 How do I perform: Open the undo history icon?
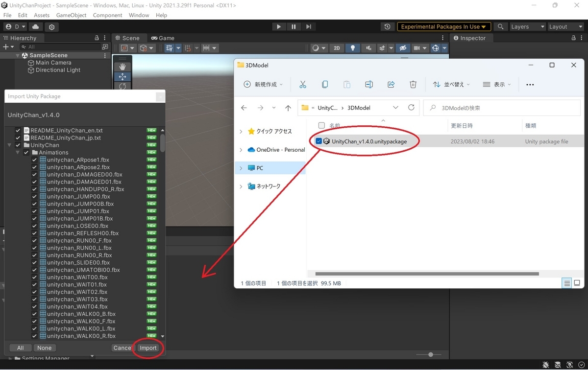388,27
